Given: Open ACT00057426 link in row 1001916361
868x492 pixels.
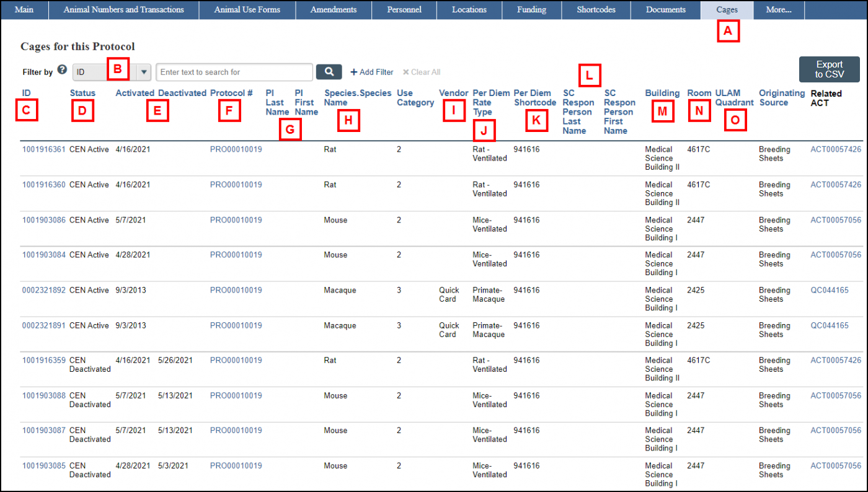Looking at the screenshot, I should tap(836, 149).
